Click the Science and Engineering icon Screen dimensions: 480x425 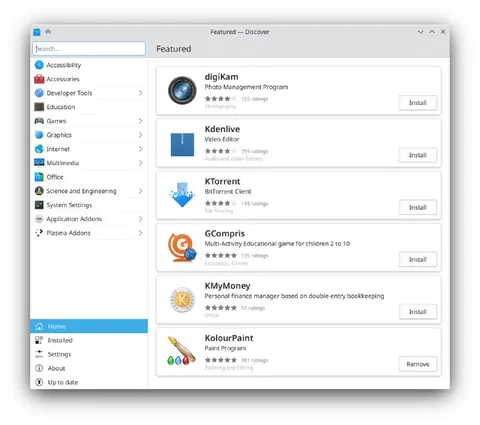(x=39, y=191)
